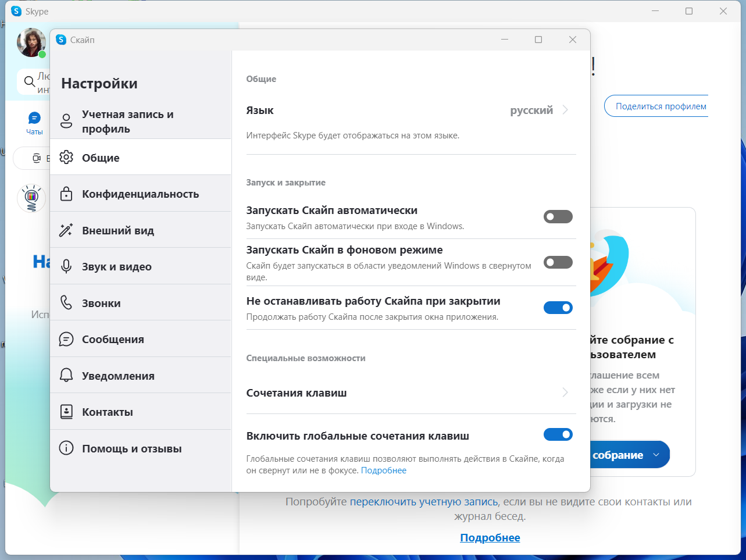Click the Skype logo in Скайп settings title bar
The image size is (746, 560).
pyautogui.click(x=61, y=40)
